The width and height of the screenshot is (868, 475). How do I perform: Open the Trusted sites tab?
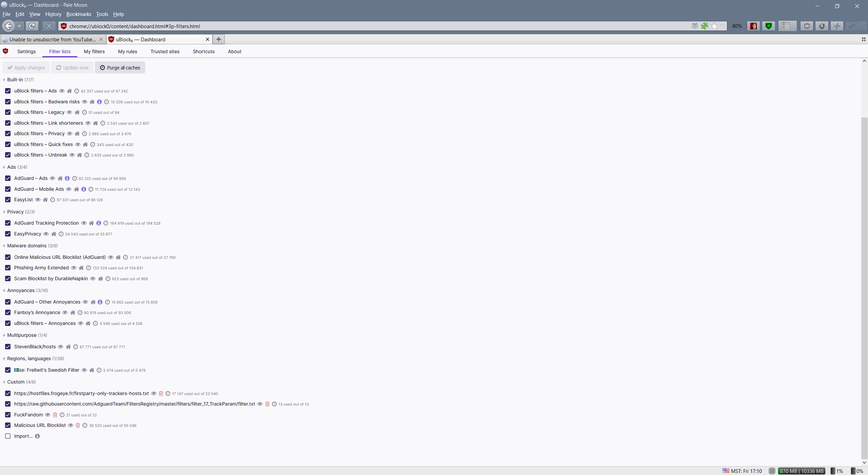(165, 51)
